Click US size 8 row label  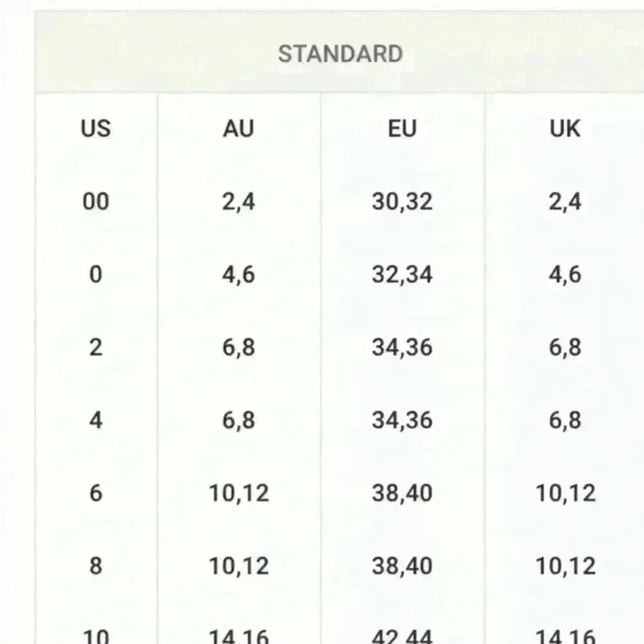click(x=96, y=566)
